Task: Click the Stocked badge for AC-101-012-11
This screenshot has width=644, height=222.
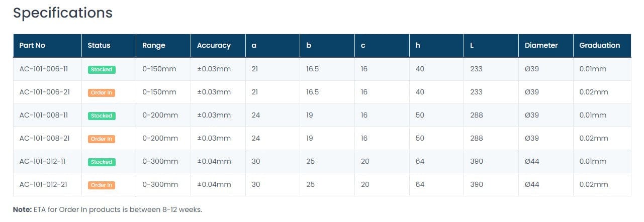Action: coord(102,162)
